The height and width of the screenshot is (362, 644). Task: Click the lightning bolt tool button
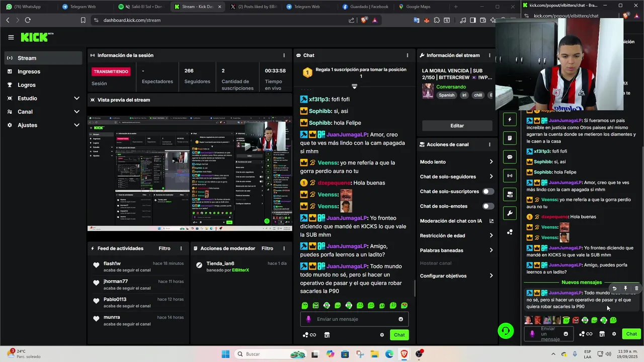[510, 120]
